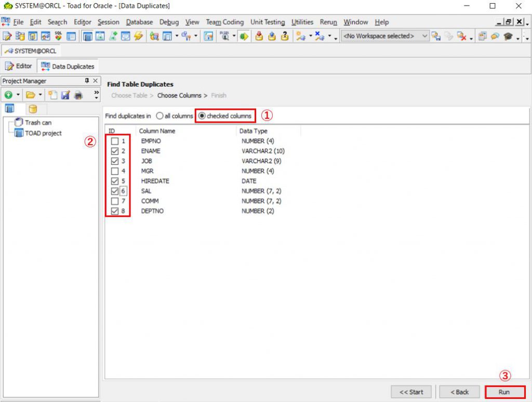Screen dimensions: 532x402
Task: Click the binoculars object search toolbar icon
Action: (224, 36)
